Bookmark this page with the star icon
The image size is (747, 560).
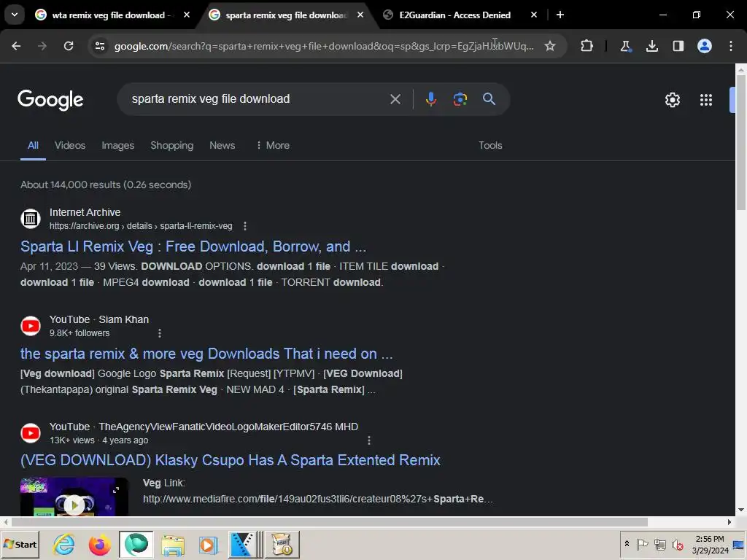coord(550,46)
